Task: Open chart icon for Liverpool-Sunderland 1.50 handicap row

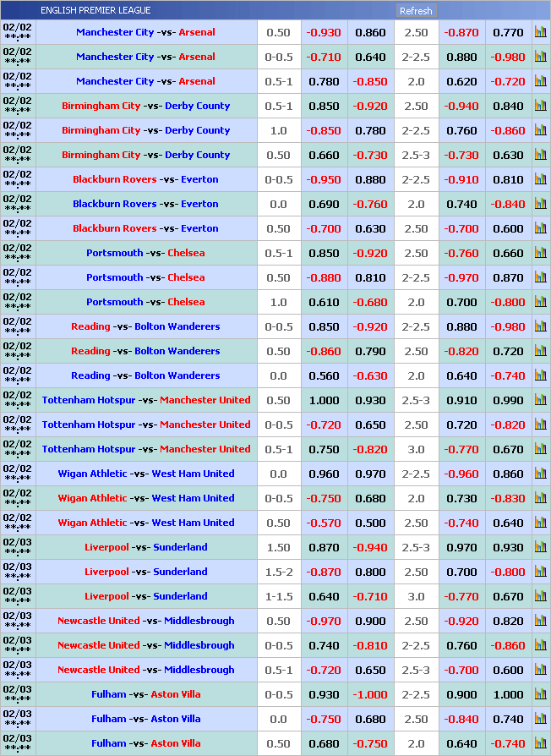Action: click(540, 548)
